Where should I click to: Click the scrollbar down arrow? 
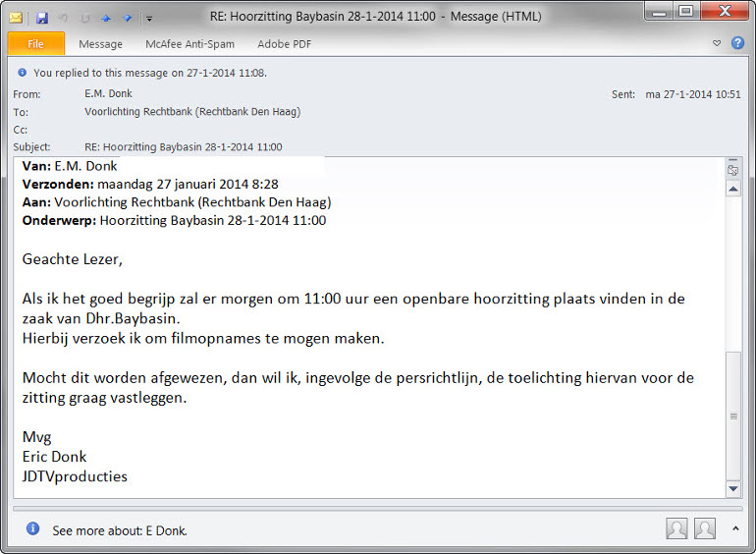point(733,489)
